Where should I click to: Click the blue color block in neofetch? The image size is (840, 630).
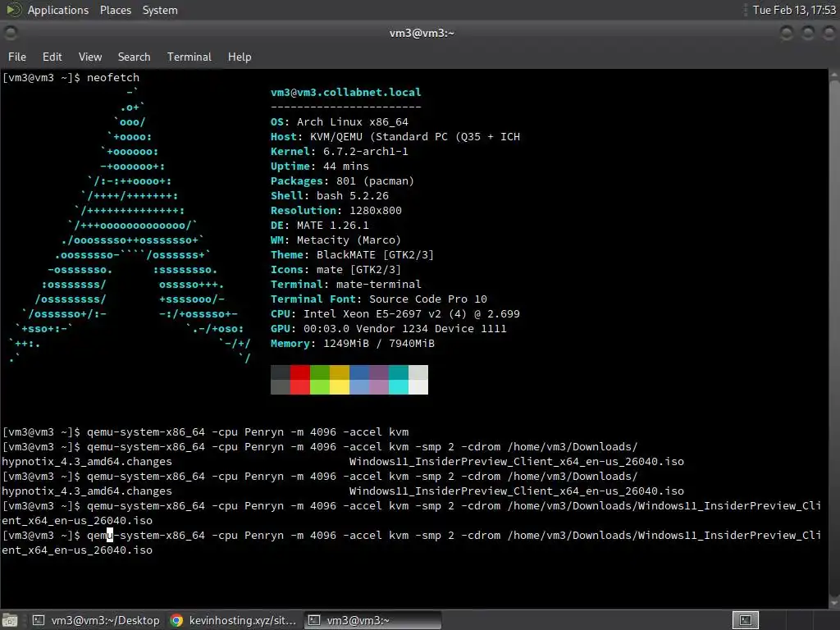pyautogui.click(x=359, y=380)
